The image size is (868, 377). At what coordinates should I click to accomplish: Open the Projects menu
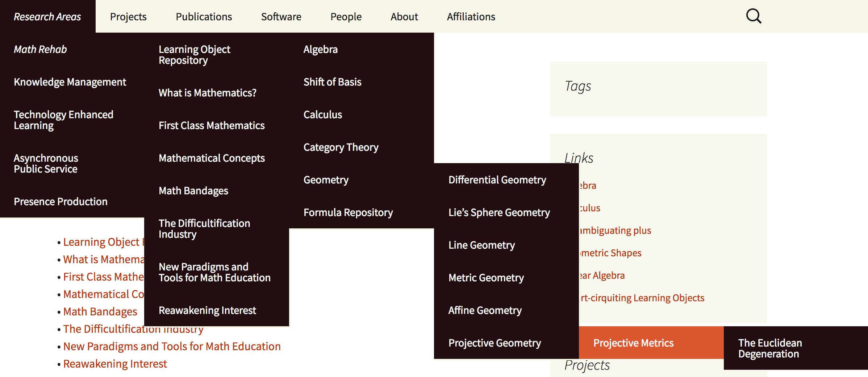(128, 17)
